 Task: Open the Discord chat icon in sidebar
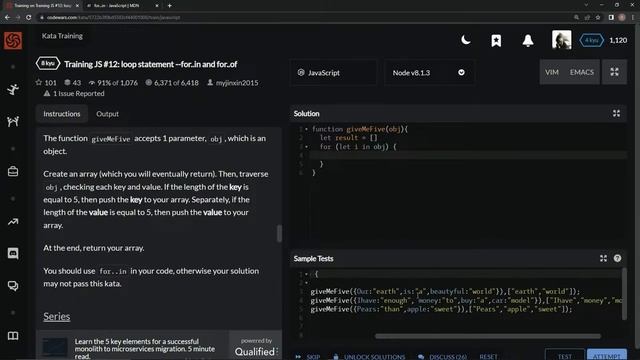[13, 253]
